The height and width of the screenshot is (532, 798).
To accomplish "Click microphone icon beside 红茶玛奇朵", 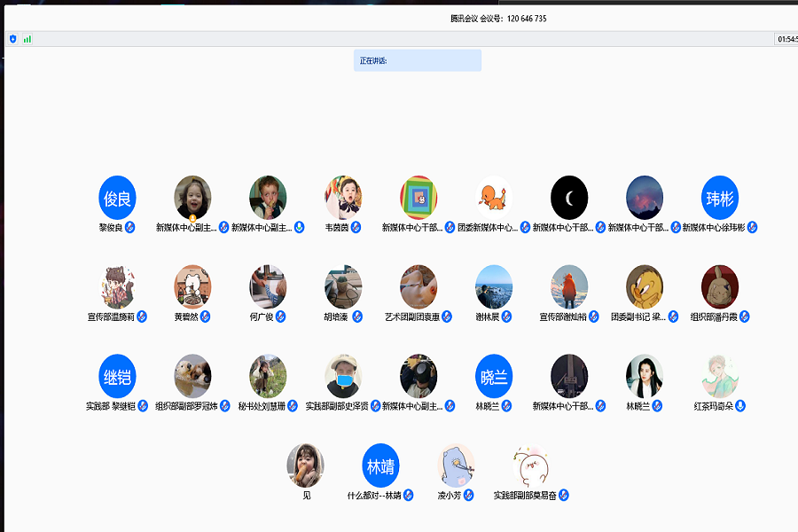I will (740, 406).
